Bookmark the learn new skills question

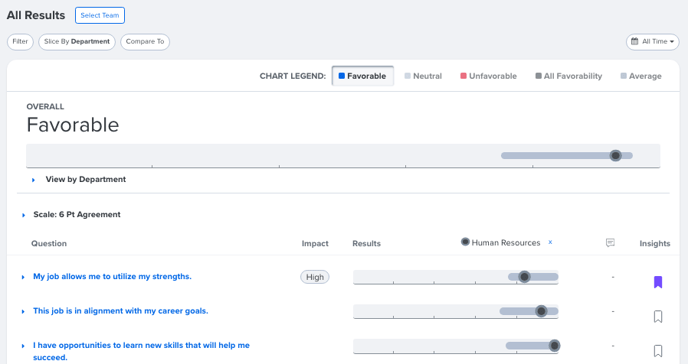[x=658, y=350]
